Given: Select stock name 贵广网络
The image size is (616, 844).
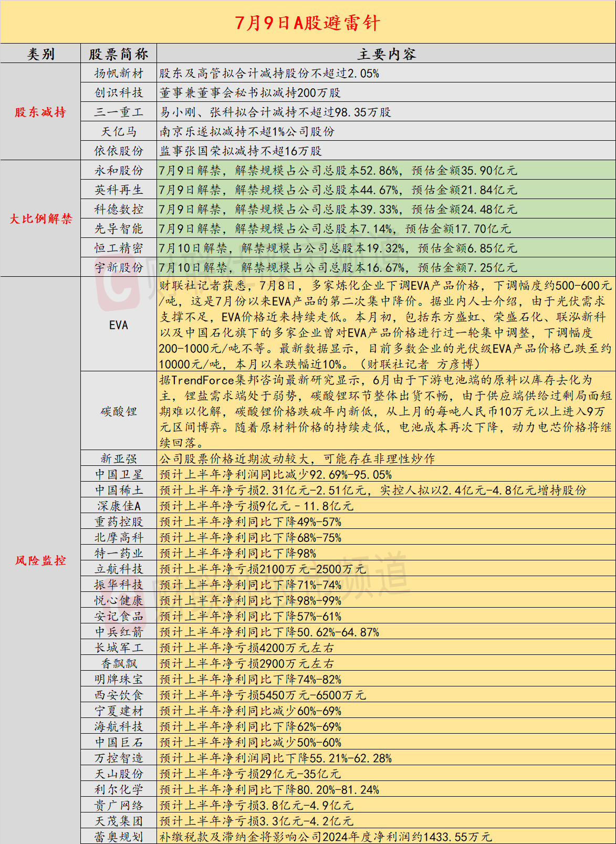Looking at the screenshot, I should coord(119,806).
